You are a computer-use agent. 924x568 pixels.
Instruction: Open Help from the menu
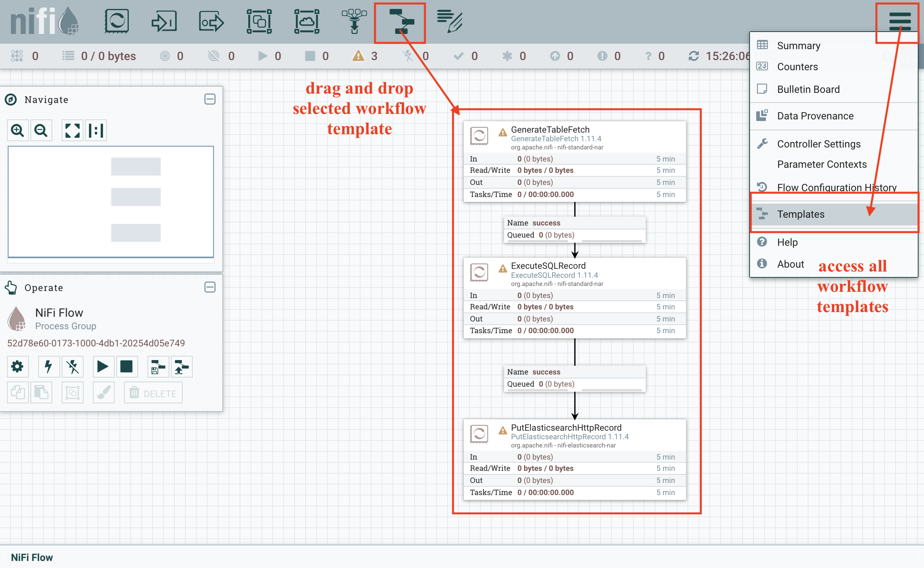(x=833, y=242)
